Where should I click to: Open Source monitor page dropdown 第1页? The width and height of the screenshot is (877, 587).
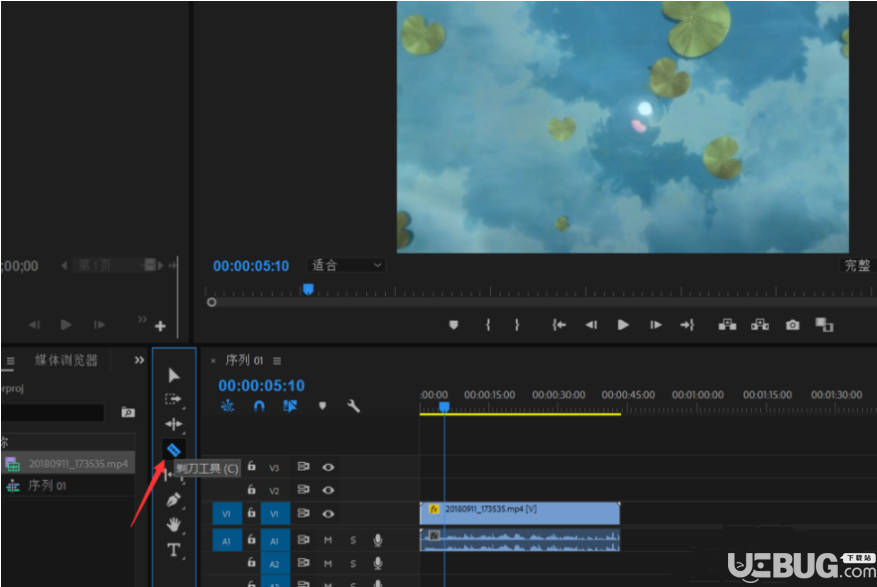[x=114, y=265]
